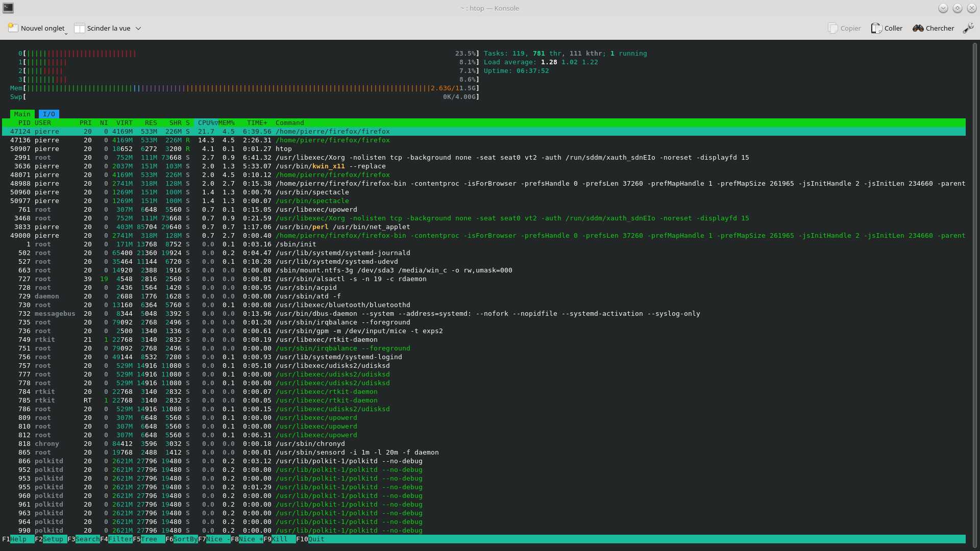The height and width of the screenshot is (551, 980).
Task: Click the Tasks: 119 summary line
Action: point(565,53)
